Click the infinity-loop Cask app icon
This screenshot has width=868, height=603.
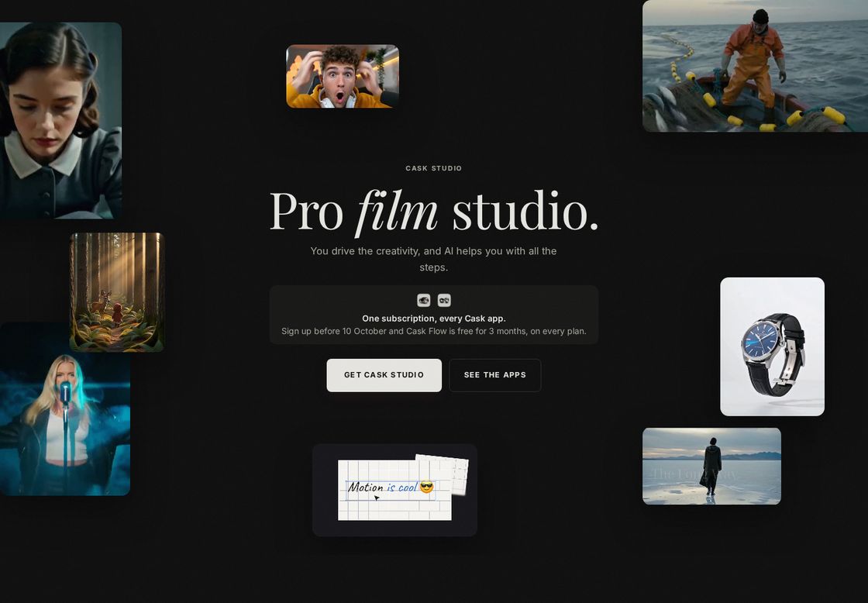coord(444,300)
